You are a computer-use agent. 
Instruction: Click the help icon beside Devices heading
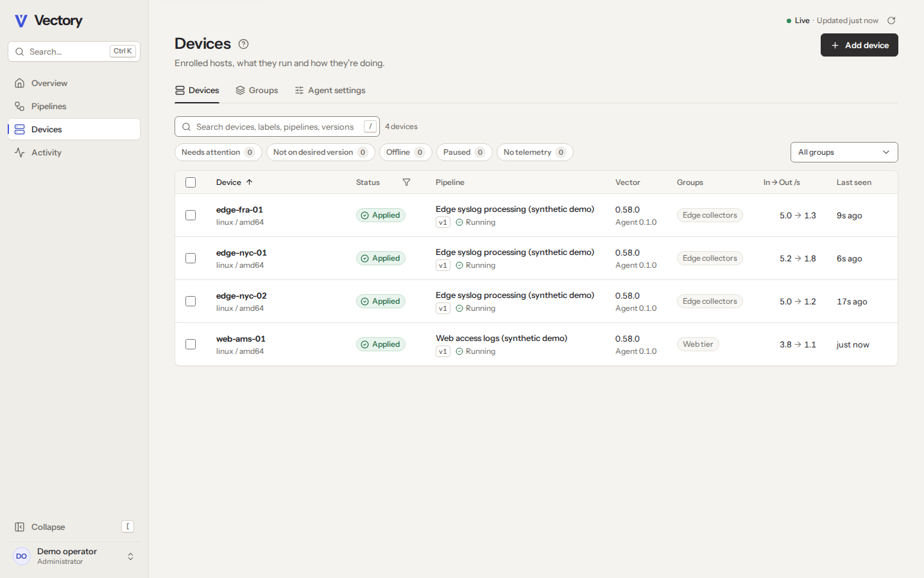[x=243, y=44]
